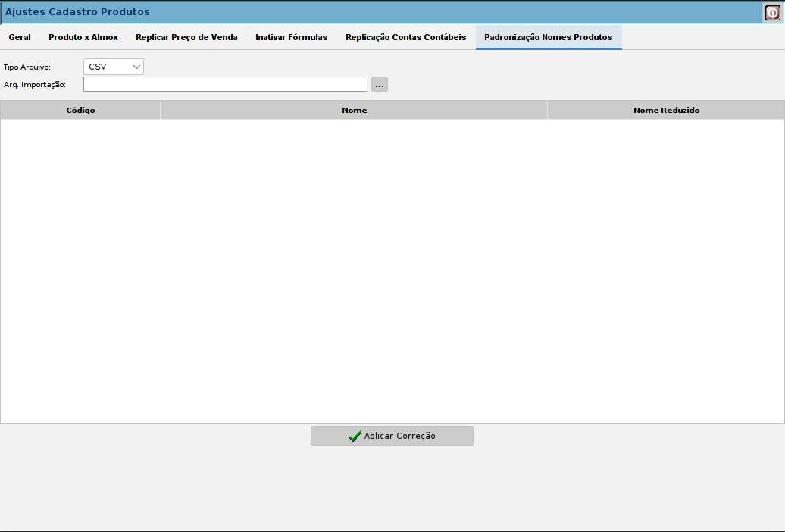Click the Ajustes Cadastro Produtos window title
Screen dimensions: 785x532
click(x=78, y=12)
